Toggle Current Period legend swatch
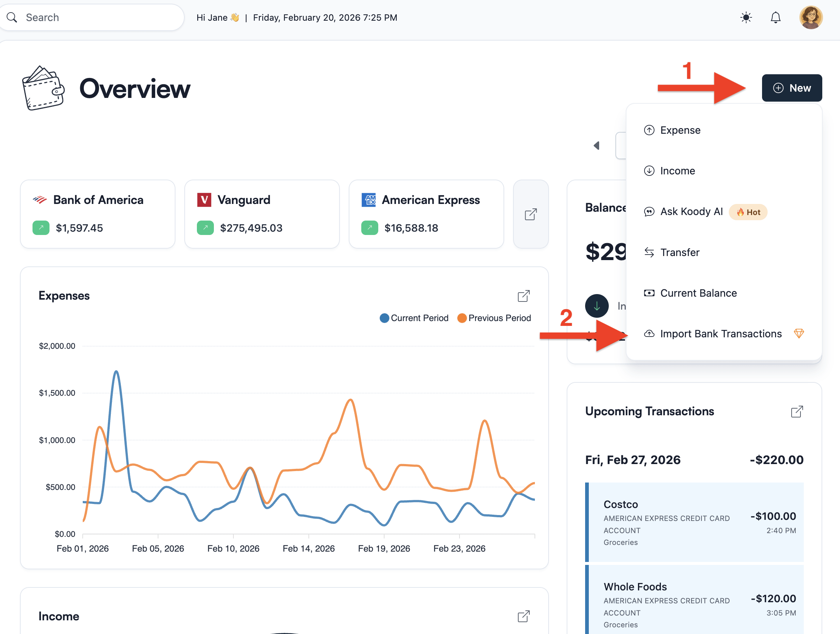This screenshot has height=634, width=840. [x=384, y=318]
